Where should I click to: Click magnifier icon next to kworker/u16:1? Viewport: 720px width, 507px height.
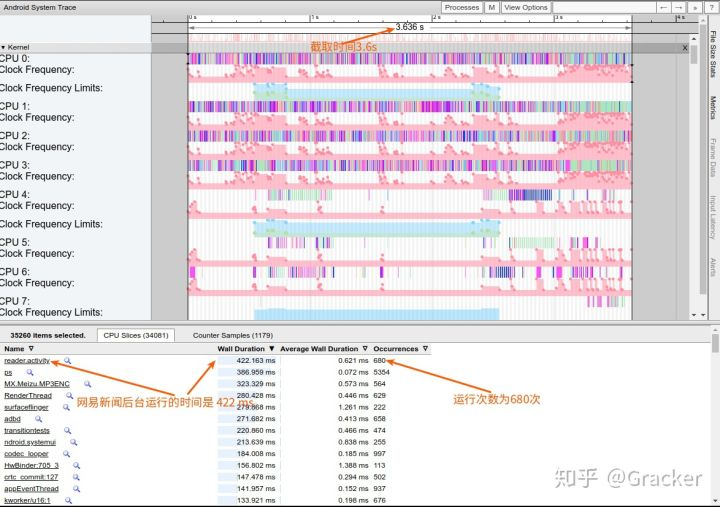68,501
